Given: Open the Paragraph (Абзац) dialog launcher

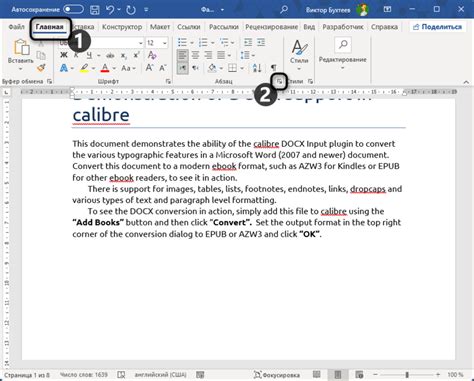Looking at the screenshot, I should point(280,81).
